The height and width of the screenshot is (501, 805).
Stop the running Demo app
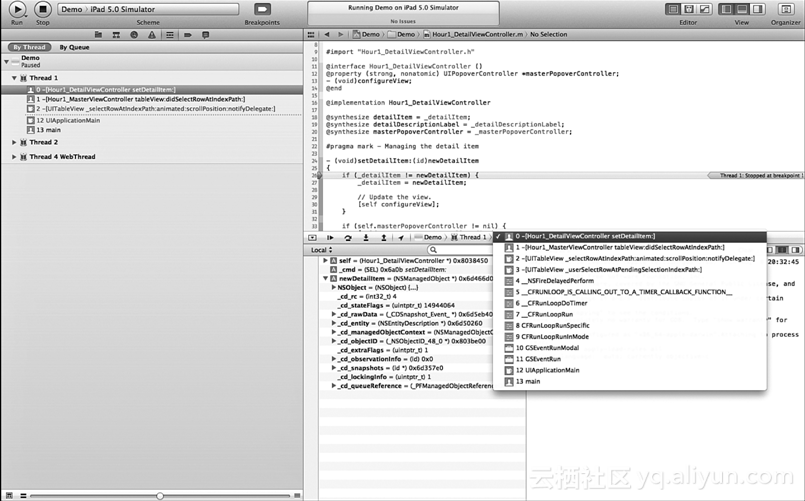(43, 9)
